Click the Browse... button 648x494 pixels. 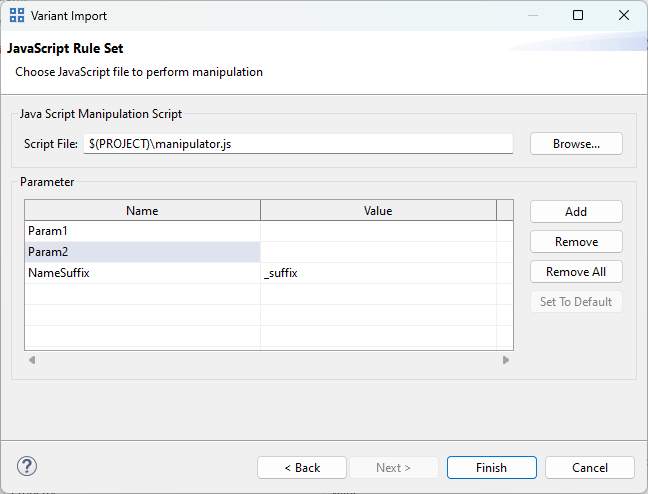point(576,144)
